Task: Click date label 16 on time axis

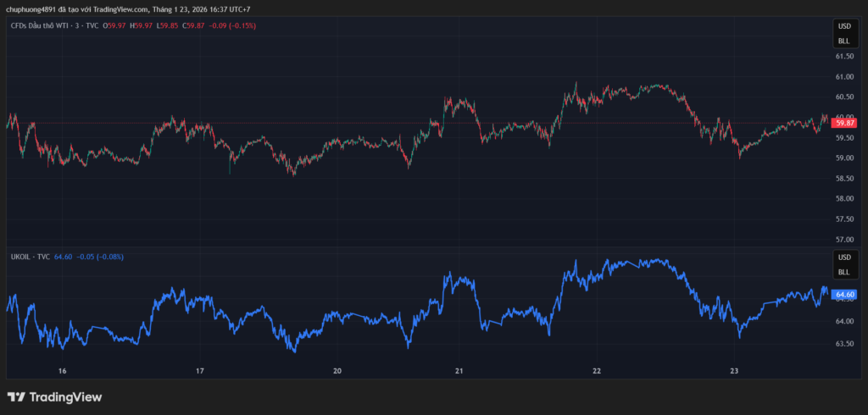Action: 62,371
